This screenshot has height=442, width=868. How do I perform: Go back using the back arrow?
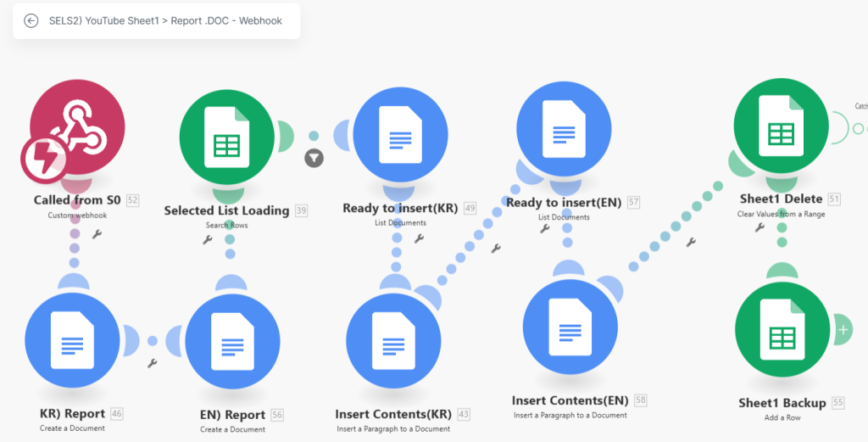(31, 20)
